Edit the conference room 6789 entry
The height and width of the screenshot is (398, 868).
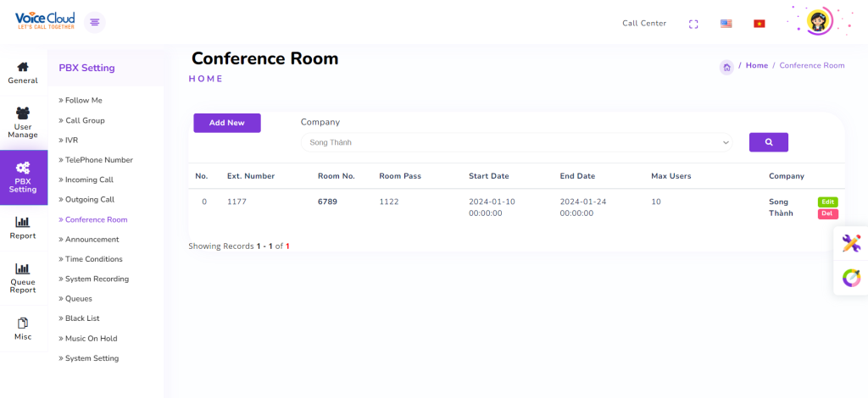pos(827,202)
